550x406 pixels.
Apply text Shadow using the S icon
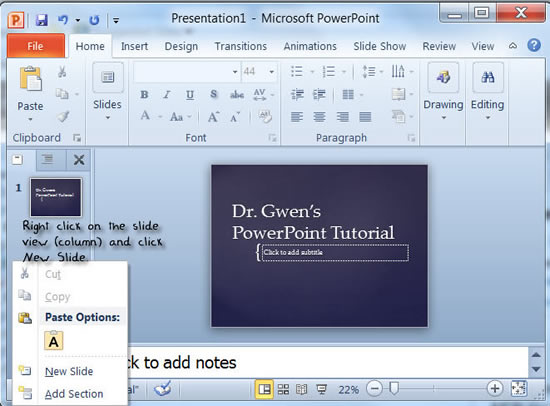213,94
